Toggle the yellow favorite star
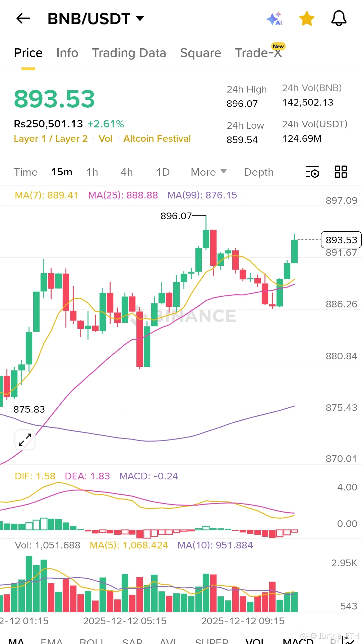This screenshot has width=362, height=644. pyautogui.click(x=307, y=18)
